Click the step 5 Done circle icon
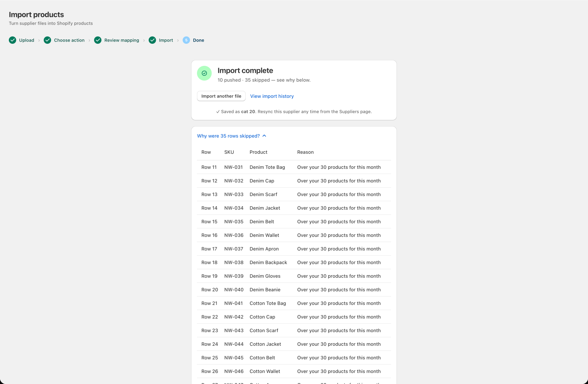Viewport: 588px width, 384px height. click(186, 40)
